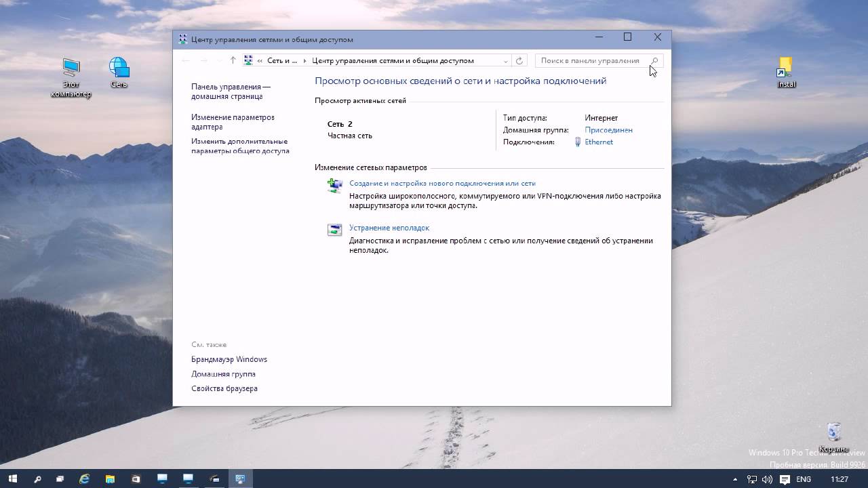
Task: Open the Сеть desktop icon
Action: (x=119, y=73)
